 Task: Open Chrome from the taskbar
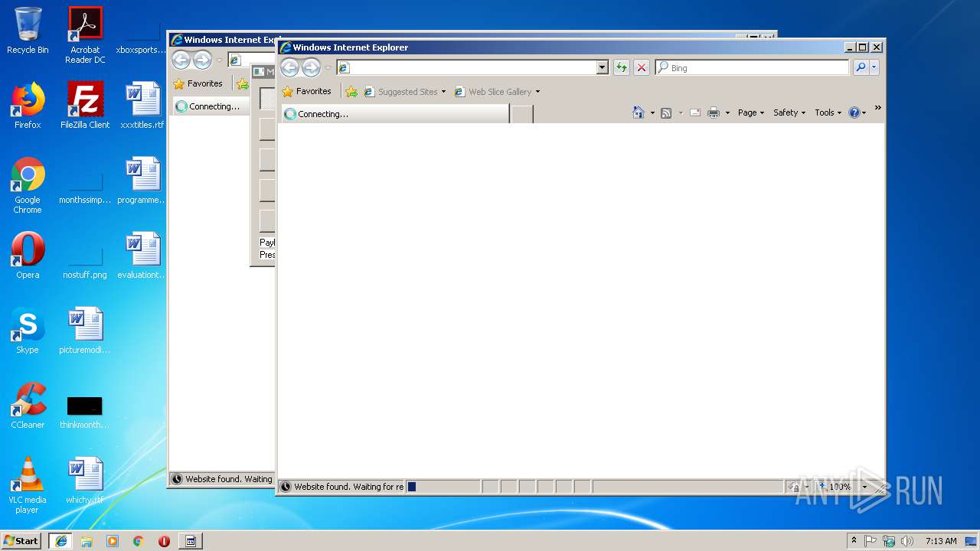pyautogui.click(x=138, y=540)
